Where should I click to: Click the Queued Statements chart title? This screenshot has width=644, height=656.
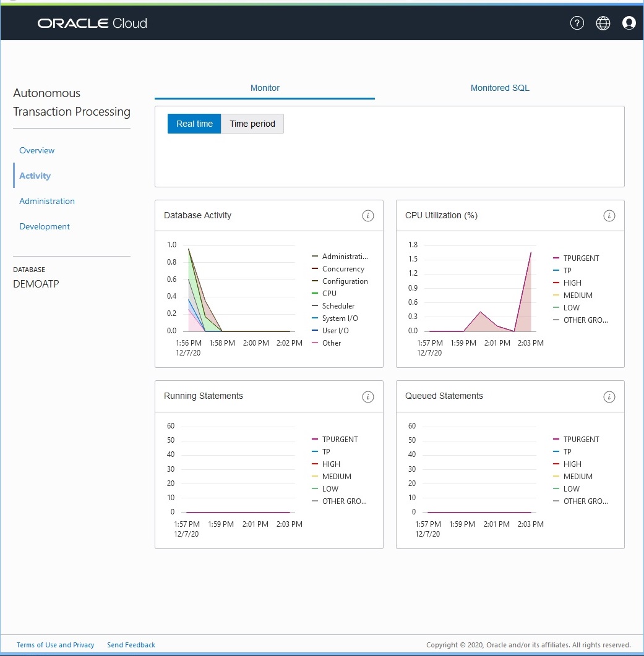pos(444,396)
